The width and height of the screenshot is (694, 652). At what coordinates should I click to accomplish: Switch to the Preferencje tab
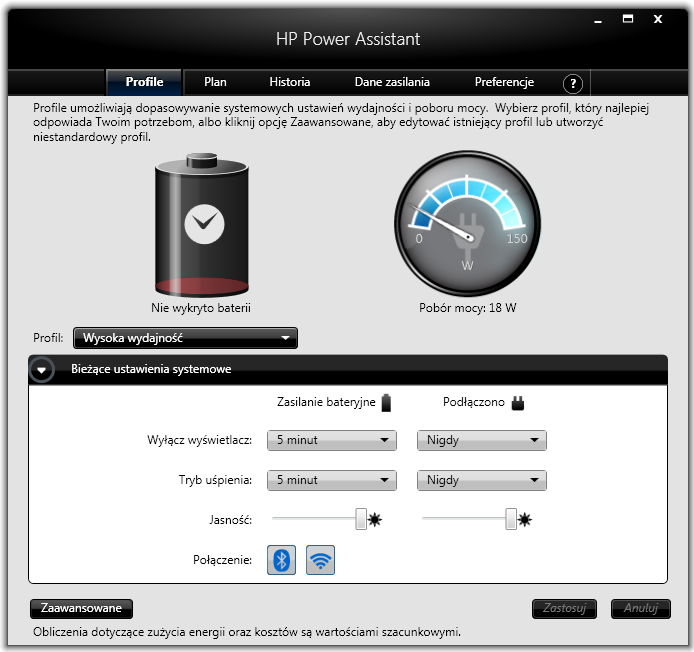[x=504, y=82]
